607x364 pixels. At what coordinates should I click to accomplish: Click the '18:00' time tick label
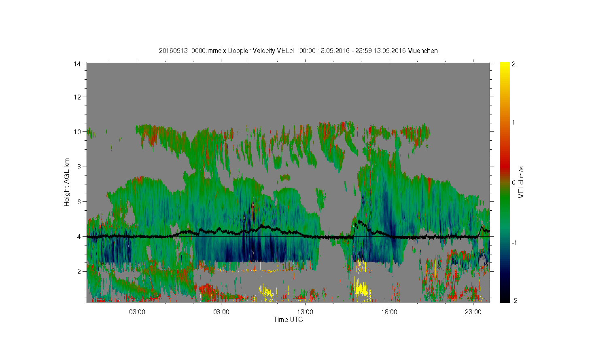click(x=389, y=312)
